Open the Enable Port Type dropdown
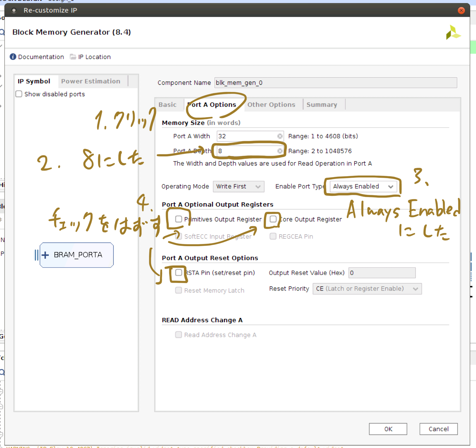Viewport: 476px width, 448px height. (363, 186)
